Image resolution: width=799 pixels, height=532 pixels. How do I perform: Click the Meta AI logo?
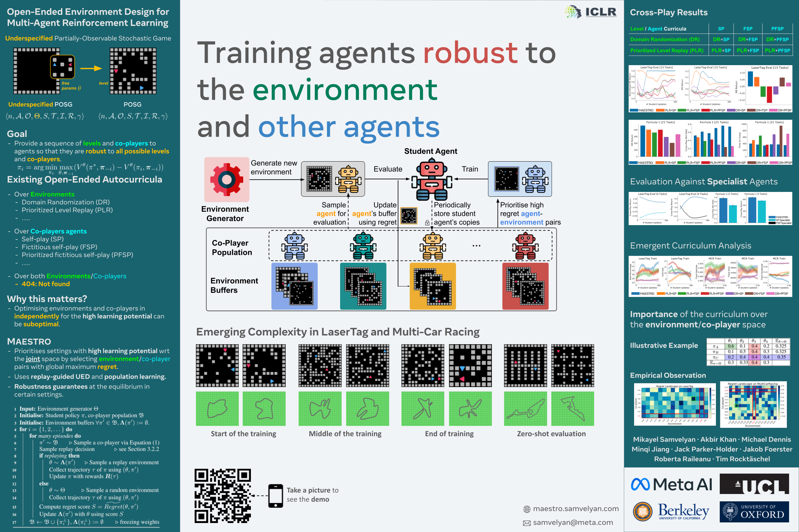(x=671, y=484)
